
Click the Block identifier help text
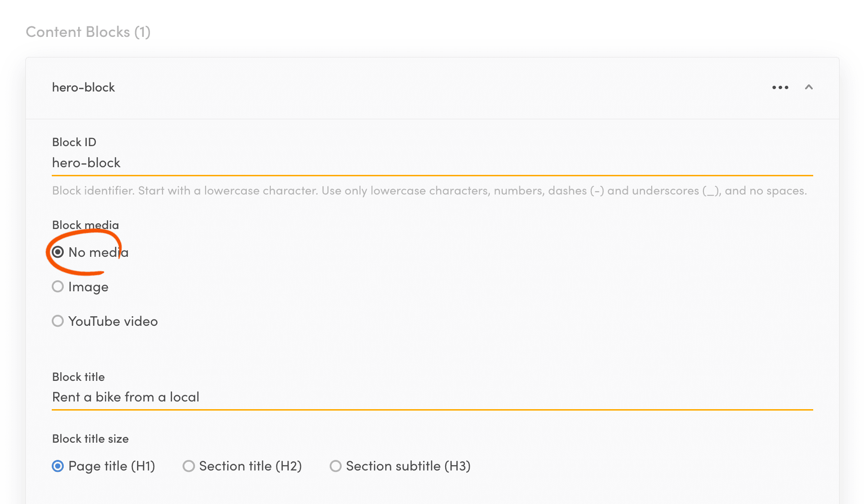429,191
